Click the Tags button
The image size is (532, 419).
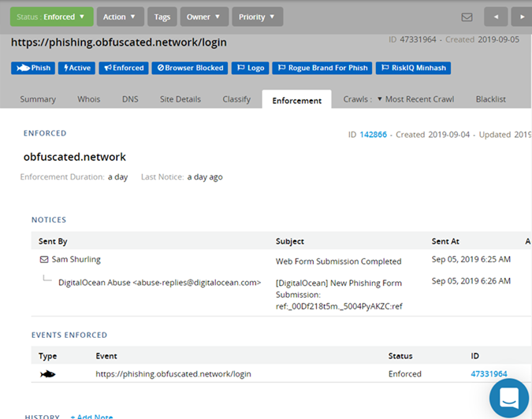[x=162, y=17]
